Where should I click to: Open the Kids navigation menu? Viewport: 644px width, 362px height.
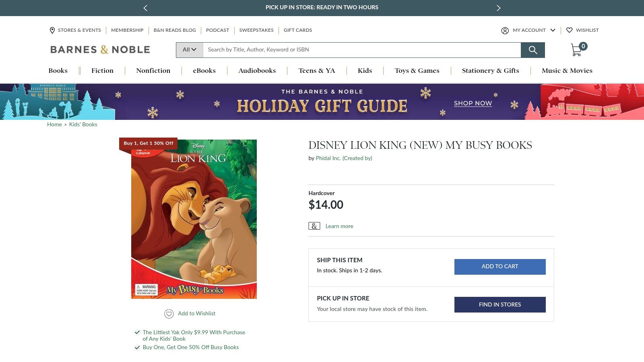[364, 71]
